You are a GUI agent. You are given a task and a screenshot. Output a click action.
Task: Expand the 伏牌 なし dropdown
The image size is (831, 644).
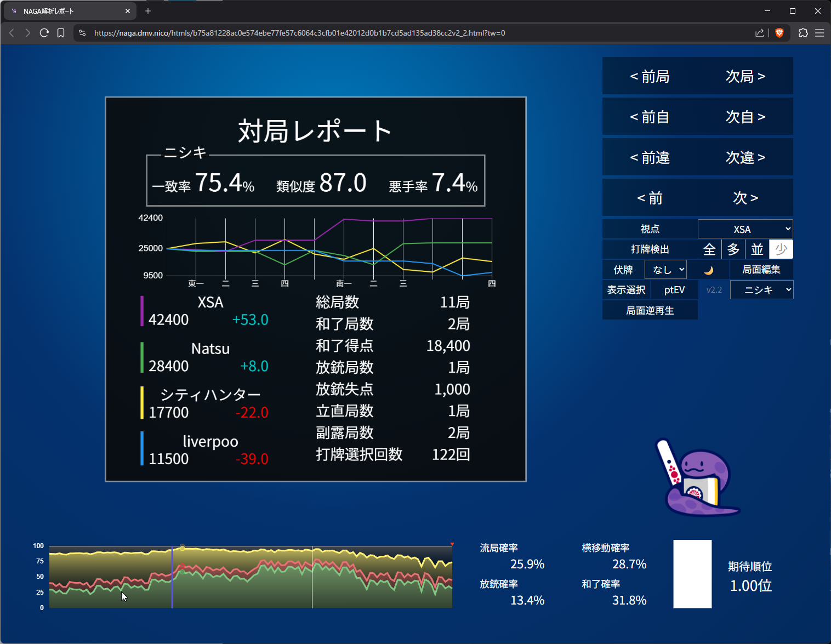(665, 270)
